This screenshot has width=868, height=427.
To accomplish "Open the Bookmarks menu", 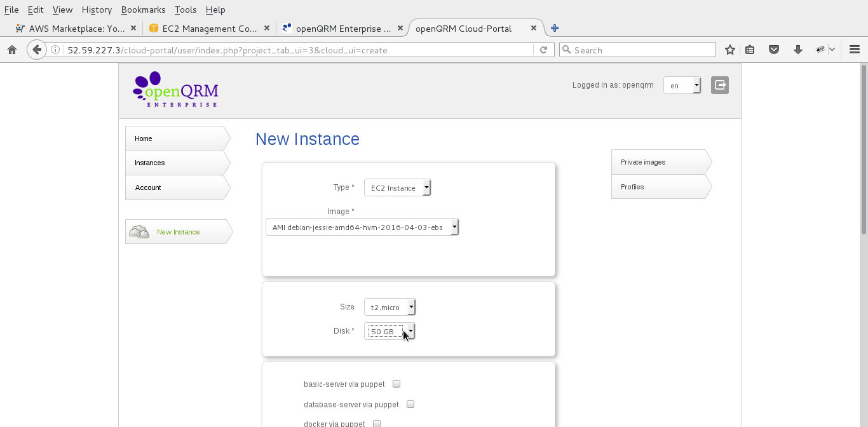I will click(x=143, y=10).
